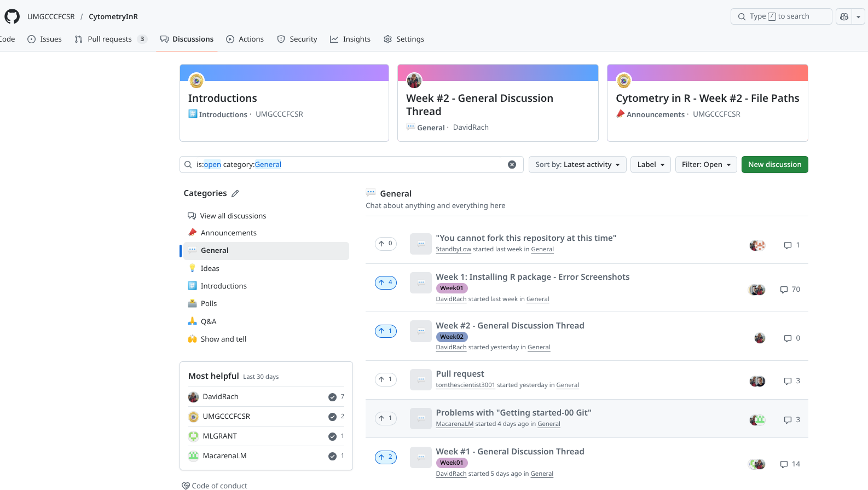Click the Week02 label badge
The image size is (868, 490).
pyautogui.click(x=452, y=337)
